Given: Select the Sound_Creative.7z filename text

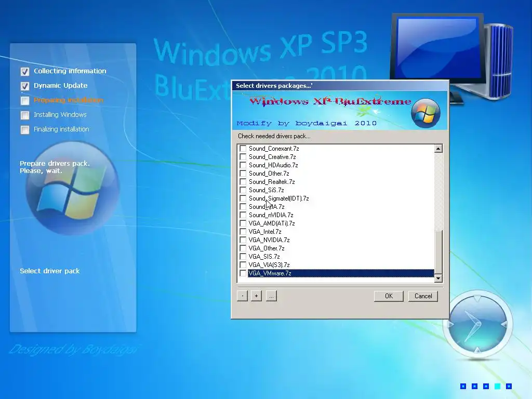Looking at the screenshot, I should click(272, 157).
